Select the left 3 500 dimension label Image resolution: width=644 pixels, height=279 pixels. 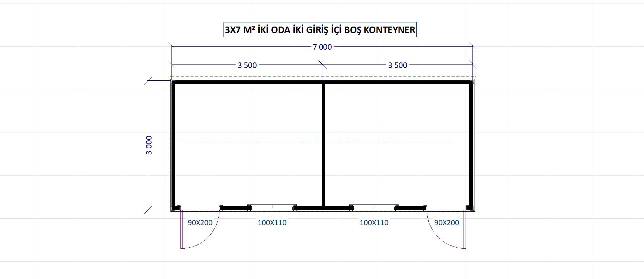[247, 65]
